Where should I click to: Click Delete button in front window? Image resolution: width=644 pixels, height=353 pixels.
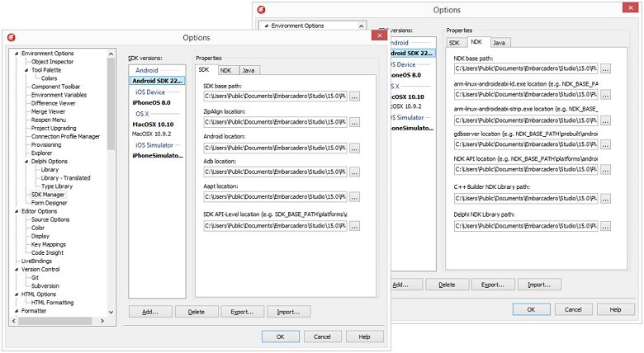tap(197, 312)
